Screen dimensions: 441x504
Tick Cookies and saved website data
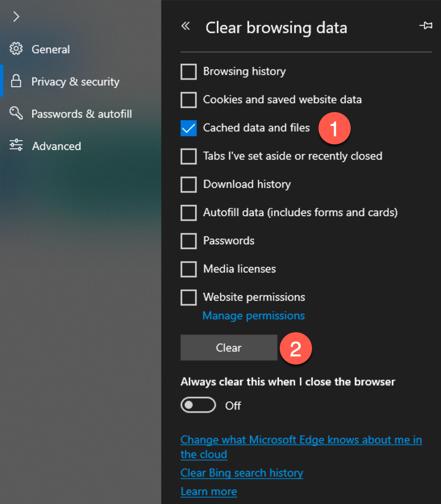coord(189,100)
